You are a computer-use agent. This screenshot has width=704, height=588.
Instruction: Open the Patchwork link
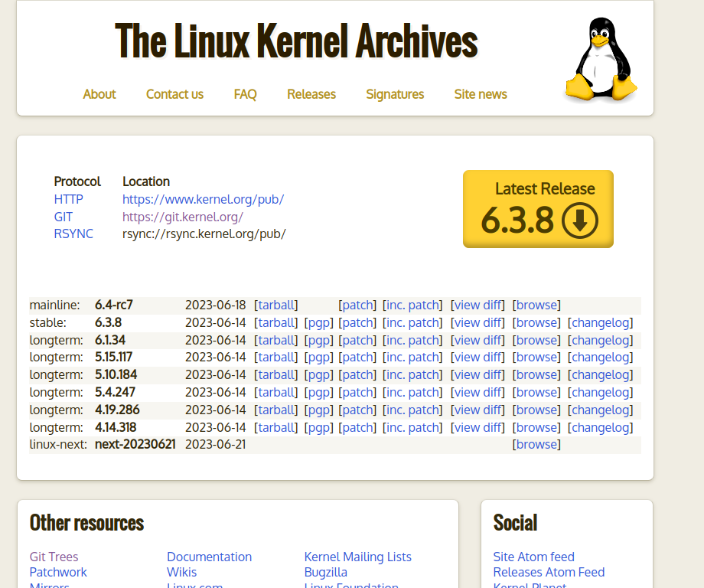coord(58,572)
